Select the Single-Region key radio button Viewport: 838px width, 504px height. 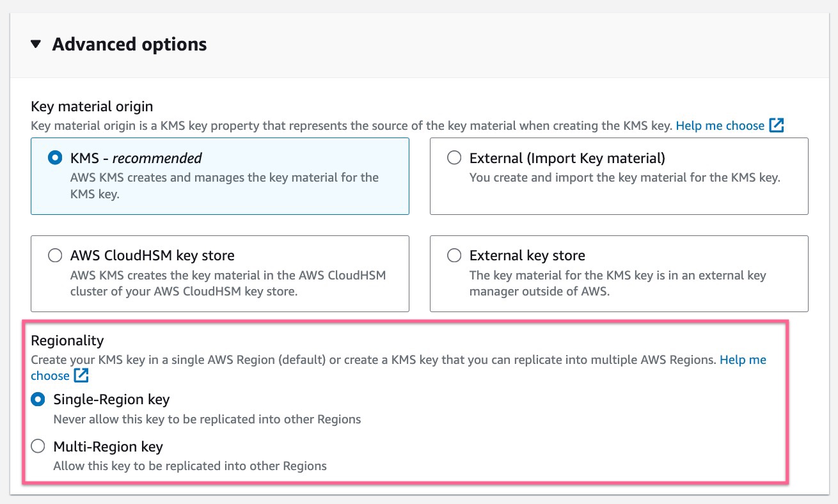[x=38, y=400]
